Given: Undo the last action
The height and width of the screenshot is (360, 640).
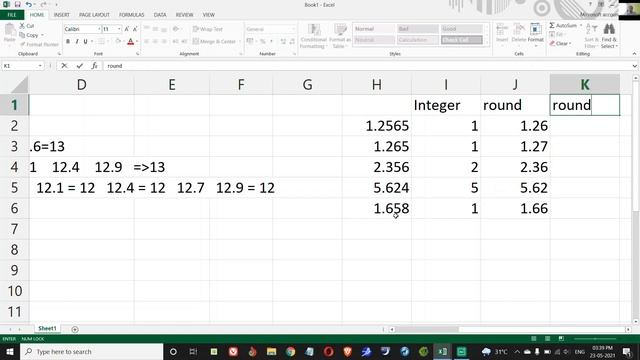Looking at the screenshot, I should (x=29, y=4).
